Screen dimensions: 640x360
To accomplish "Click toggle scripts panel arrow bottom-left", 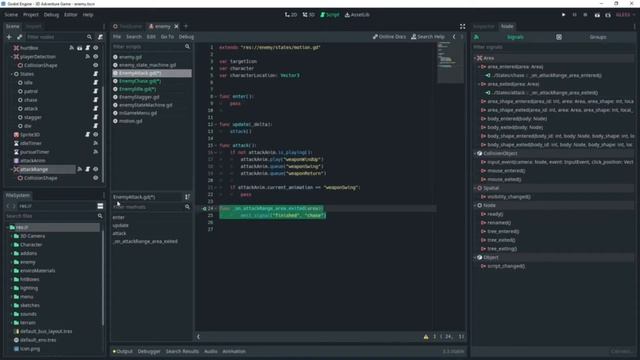I will (x=198, y=337).
